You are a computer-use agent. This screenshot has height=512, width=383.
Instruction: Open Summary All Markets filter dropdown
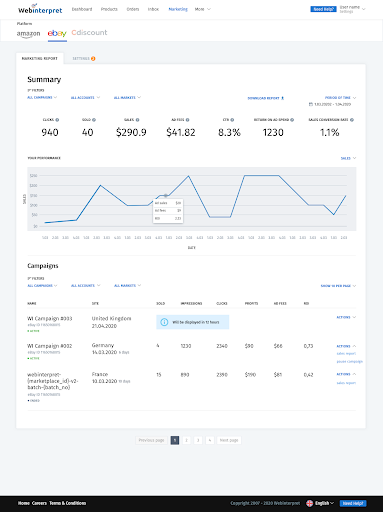[127, 98]
